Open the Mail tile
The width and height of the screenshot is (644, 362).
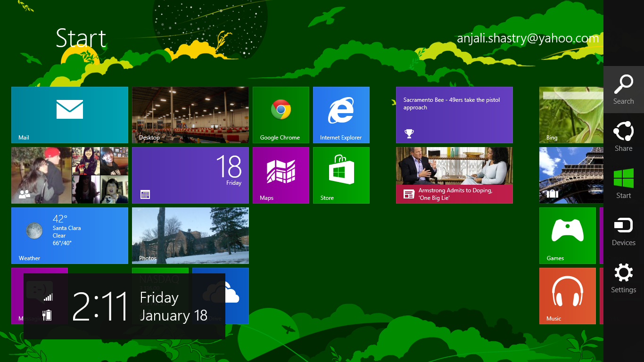(x=69, y=115)
